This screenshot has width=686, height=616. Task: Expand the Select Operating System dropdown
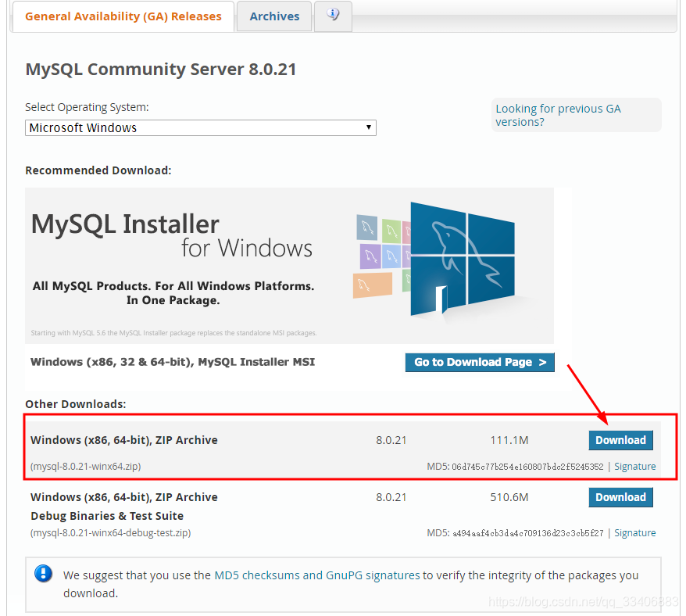[200, 128]
